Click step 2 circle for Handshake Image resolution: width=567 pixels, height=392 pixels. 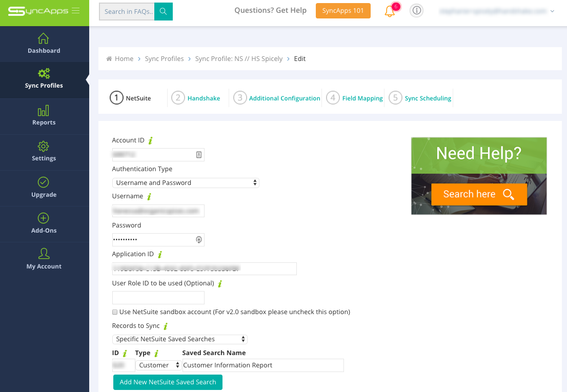[x=178, y=97]
